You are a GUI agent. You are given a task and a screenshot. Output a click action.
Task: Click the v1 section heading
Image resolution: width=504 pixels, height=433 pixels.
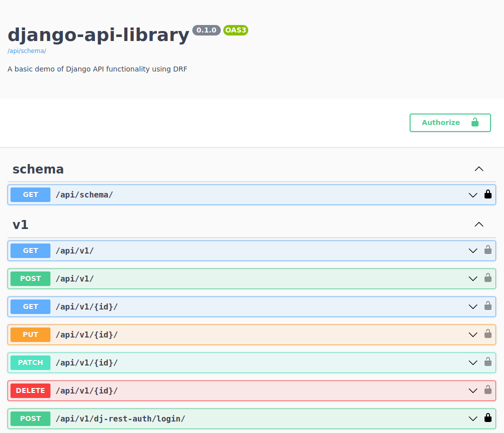point(20,224)
